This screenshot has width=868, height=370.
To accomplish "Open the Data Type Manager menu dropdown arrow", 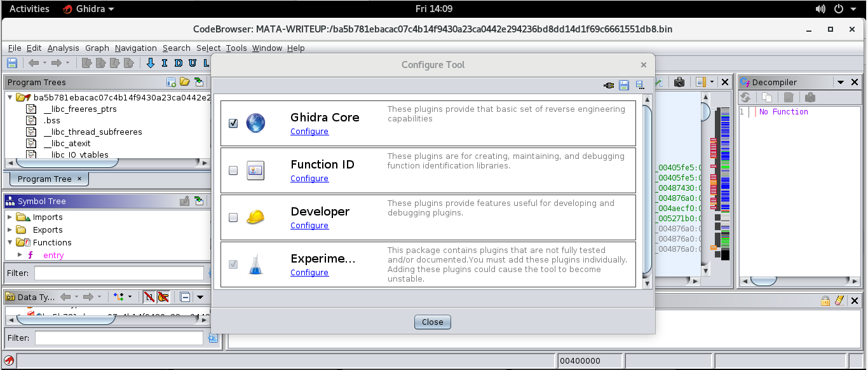I will pyautogui.click(x=200, y=297).
